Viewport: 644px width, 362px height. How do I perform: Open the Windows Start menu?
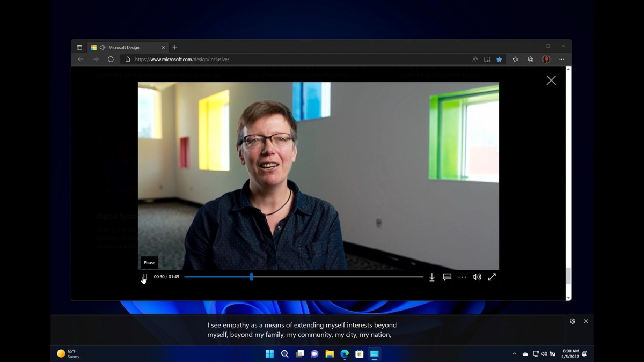click(x=269, y=354)
